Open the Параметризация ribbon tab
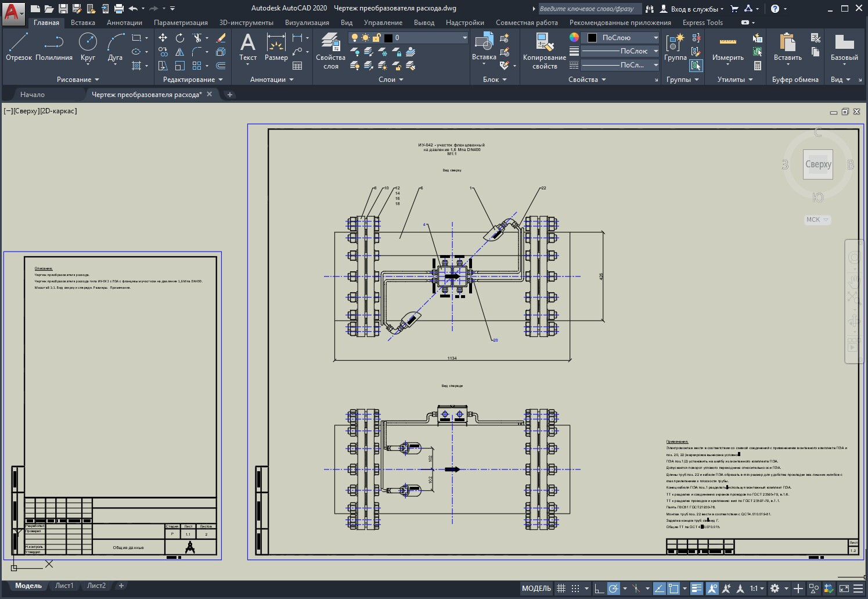The width and height of the screenshot is (868, 599). click(181, 23)
